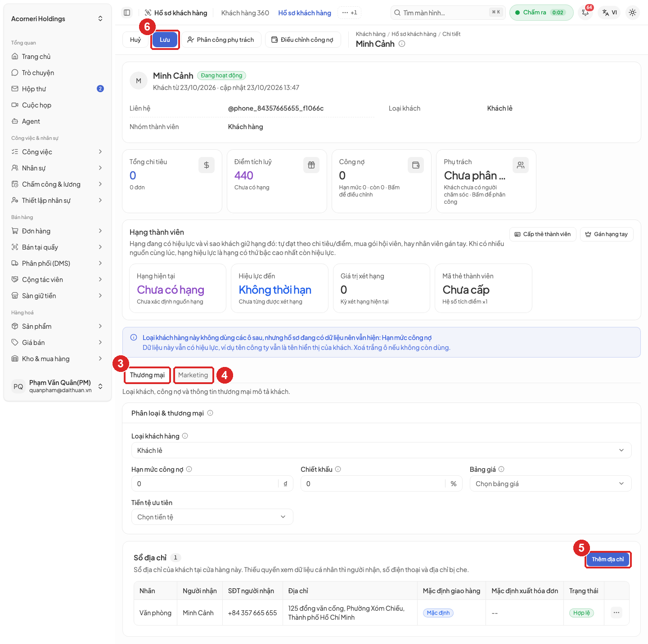Click Gán hạng tay button
The height and width of the screenshot is (644, 648).
pos(607,234)
